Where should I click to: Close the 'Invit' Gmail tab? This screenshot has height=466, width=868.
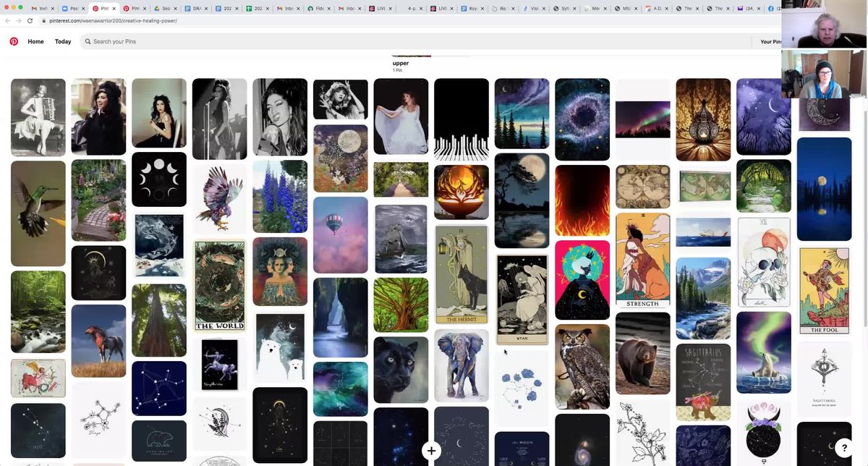click(53, 9)
